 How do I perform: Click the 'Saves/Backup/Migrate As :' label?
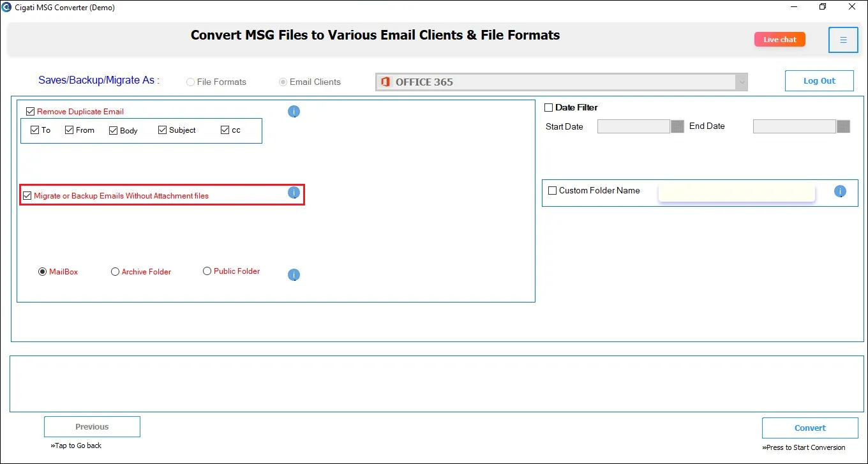[x=99, y=80]
